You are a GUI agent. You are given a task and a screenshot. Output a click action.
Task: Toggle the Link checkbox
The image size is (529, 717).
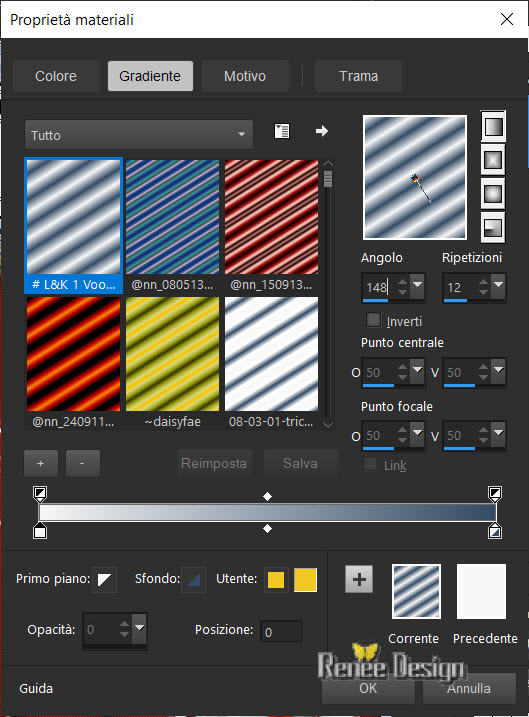(370, 464)
